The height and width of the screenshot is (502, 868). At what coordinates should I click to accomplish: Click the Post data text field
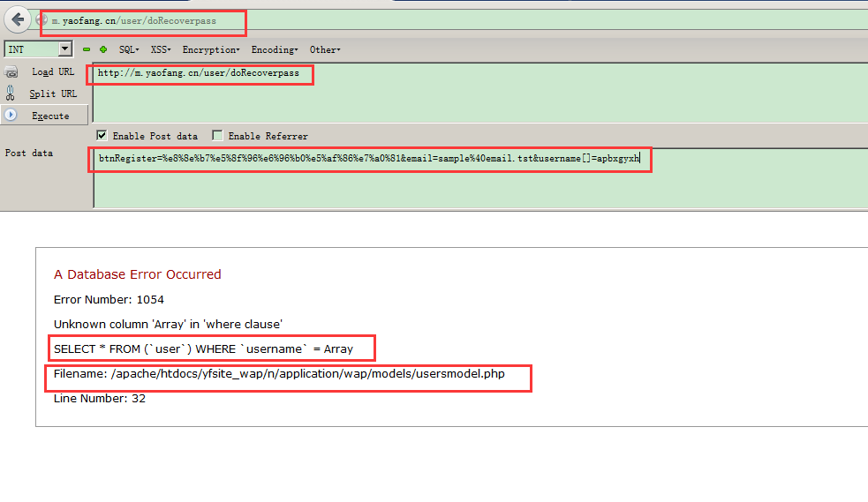point(480,177)
